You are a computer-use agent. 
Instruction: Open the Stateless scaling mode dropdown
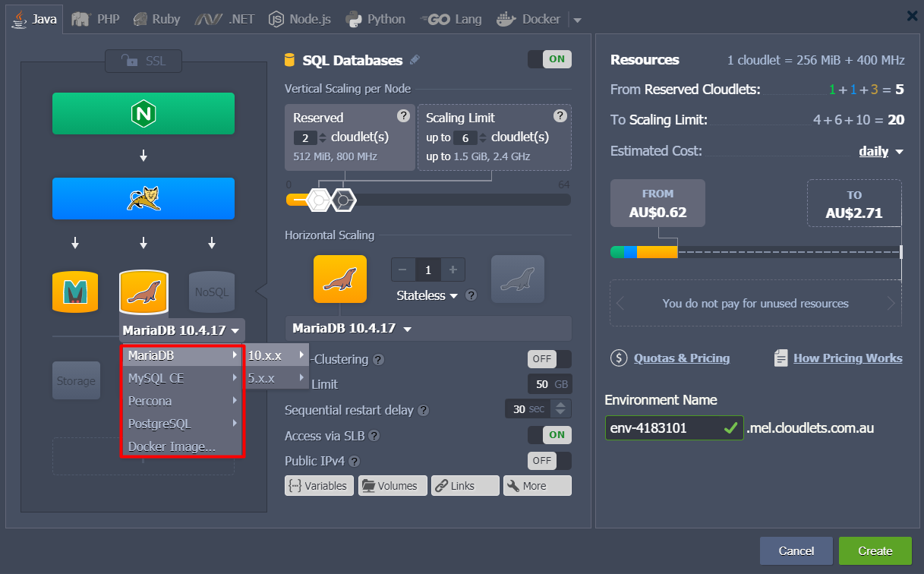pyautogui.click(x=427, y=295)
